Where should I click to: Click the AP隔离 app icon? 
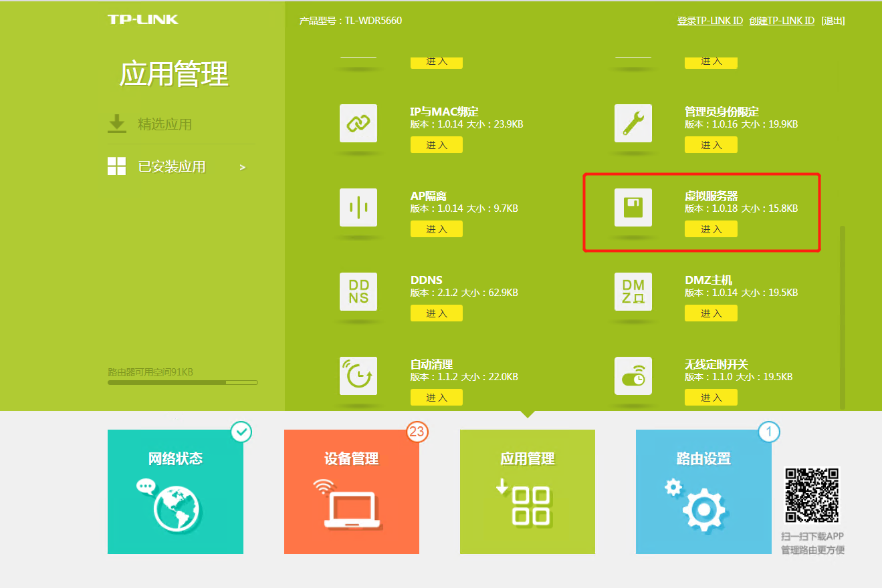click(358, 207)
